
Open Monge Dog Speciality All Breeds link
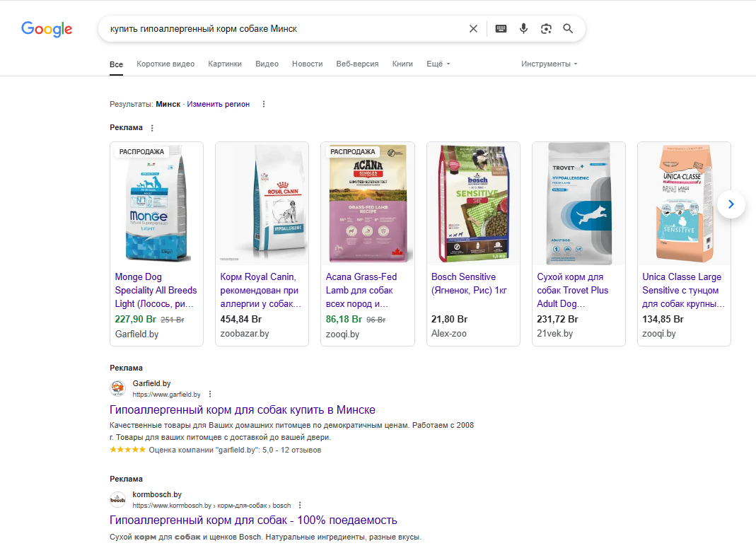click(156, 290)
